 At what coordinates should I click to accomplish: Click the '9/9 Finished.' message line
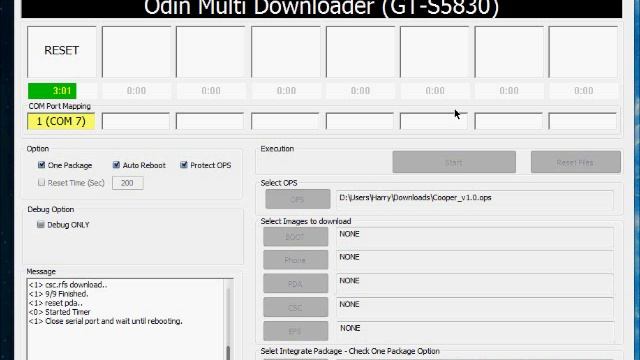coord(58,294)
